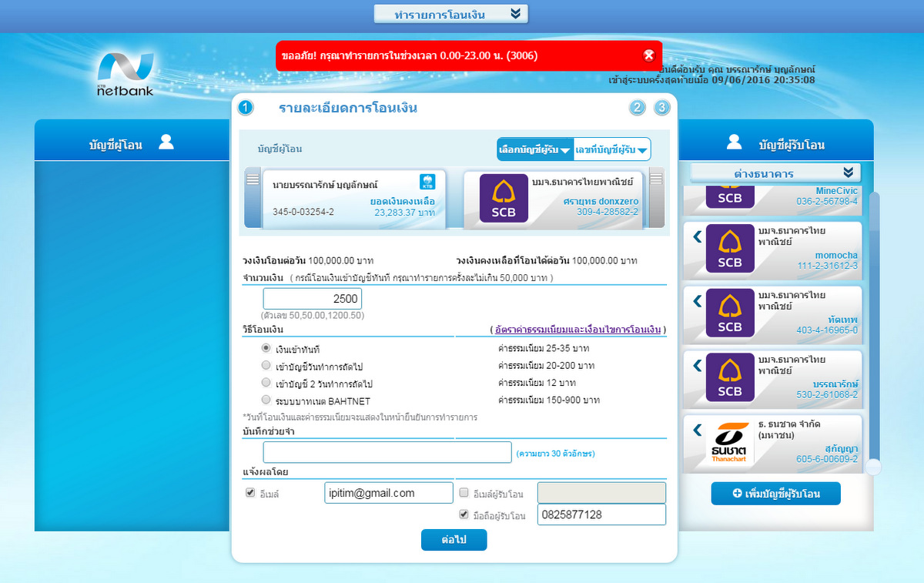Screen dimensions: 924x583
Task: Click Thanachart logo on สุกัญญา card
Action: coord(730,443)
